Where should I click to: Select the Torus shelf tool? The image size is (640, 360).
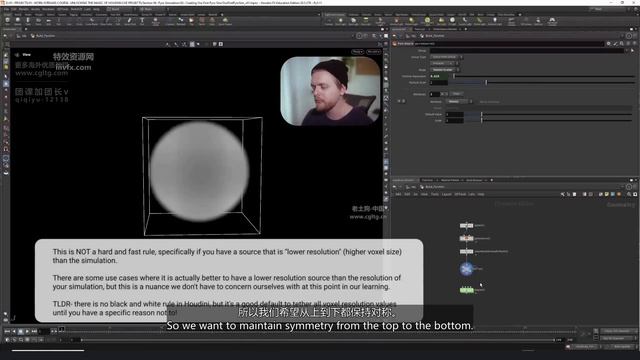(x=38, y=21)
